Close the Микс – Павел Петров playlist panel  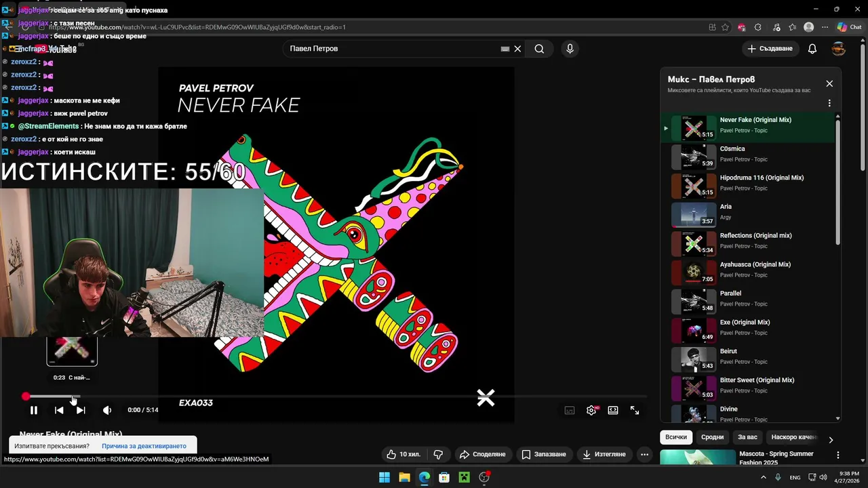829,83
